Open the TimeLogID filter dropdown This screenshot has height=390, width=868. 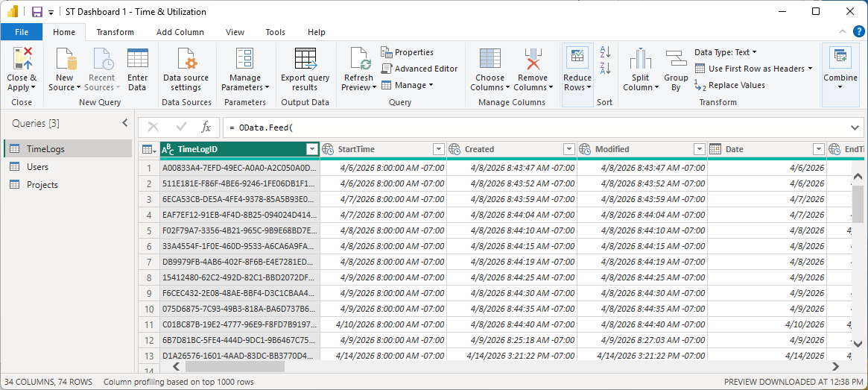coord(312,149)
